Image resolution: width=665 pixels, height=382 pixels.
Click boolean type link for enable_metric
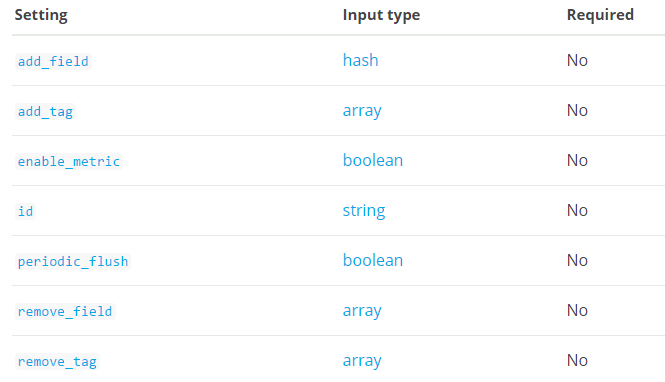point(373,160)
